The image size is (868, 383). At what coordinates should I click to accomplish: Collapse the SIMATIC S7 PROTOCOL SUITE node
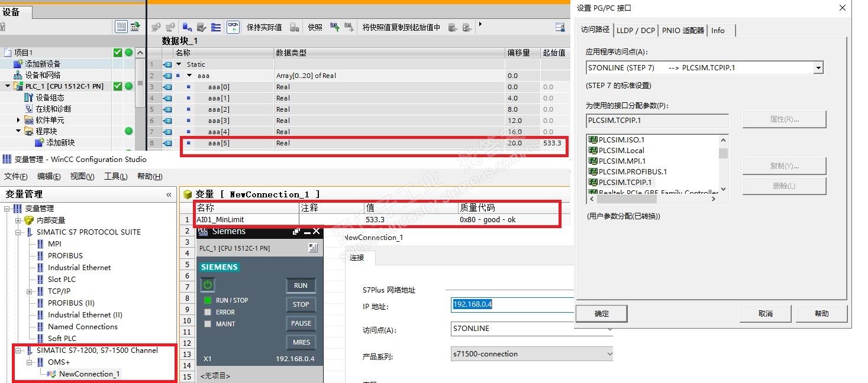click(18, 232)
